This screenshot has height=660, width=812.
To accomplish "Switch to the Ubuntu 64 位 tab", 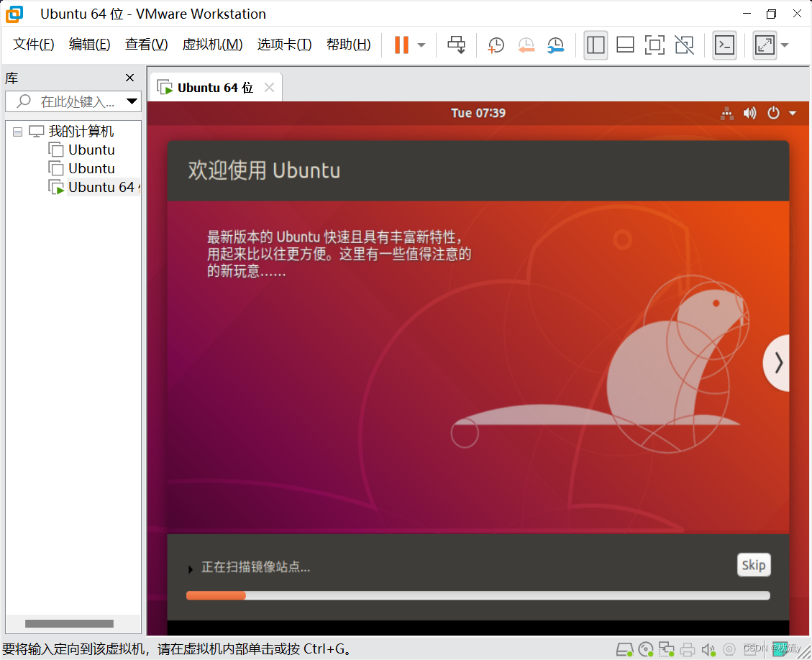I will [216, 88].
